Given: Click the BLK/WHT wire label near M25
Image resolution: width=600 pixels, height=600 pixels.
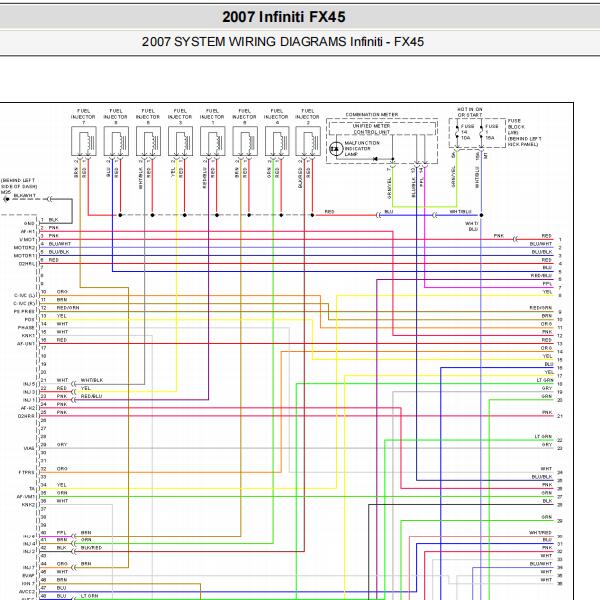Looking at the screenshot, I should point(24,196).
